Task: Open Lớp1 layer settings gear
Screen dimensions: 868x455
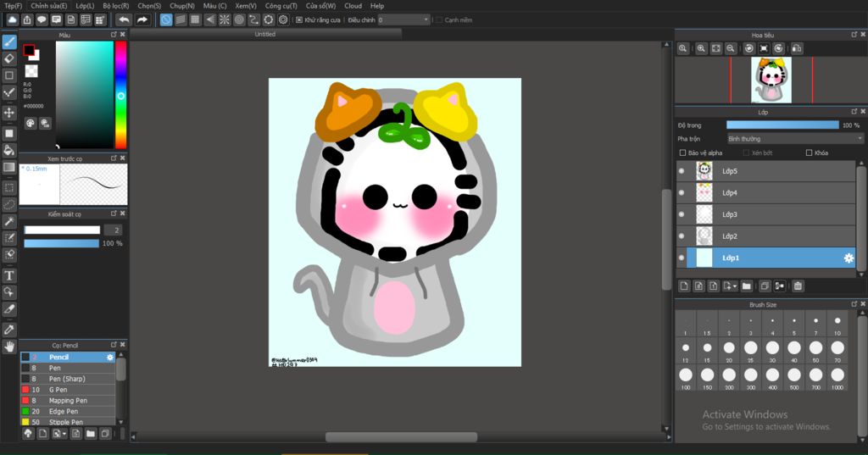Action: (848, 258)
